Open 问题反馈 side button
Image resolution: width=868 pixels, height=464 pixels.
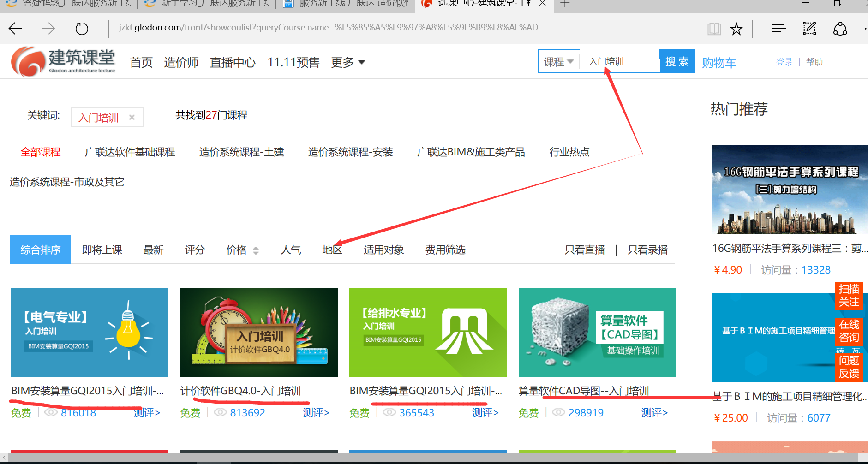[x=849, y=367]
